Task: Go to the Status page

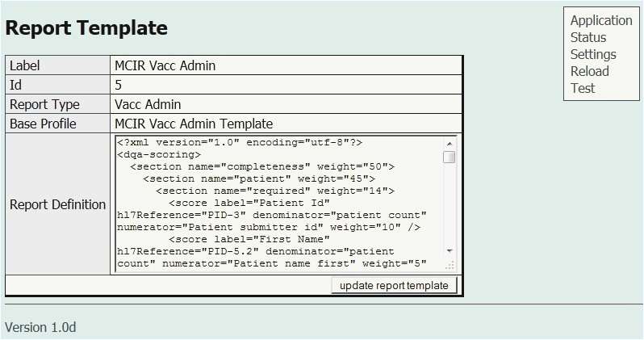Action: point(588,37)
